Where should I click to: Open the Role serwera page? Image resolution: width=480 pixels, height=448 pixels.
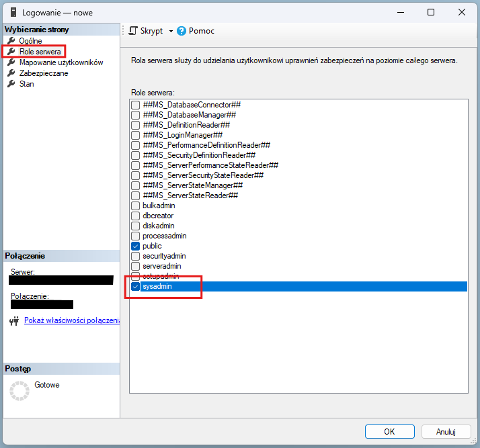click(x=40, y=52)
